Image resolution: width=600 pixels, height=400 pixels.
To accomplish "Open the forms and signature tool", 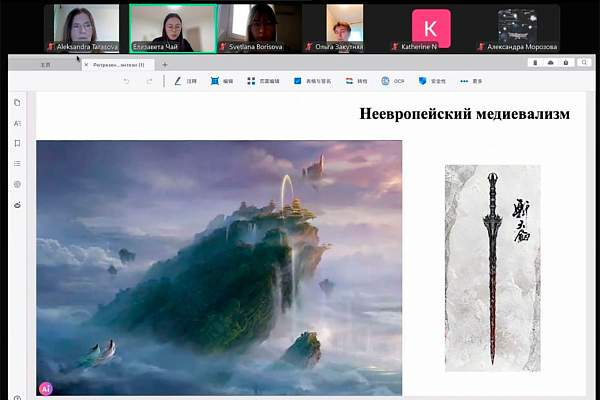I will (x=312, y=81).
